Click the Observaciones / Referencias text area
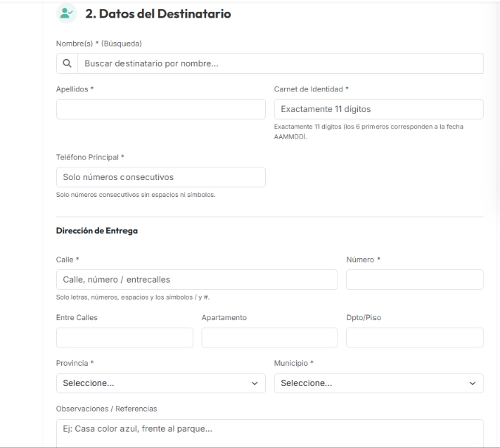500x448 pixels. (270, 433)
